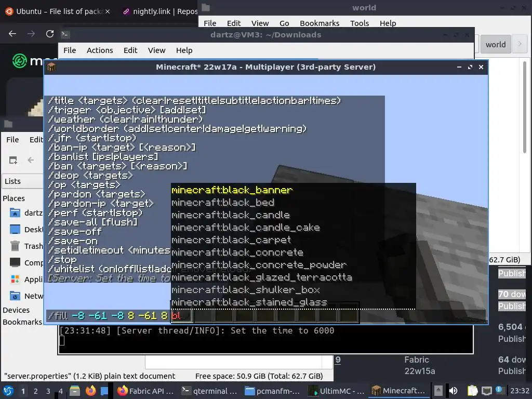Image resolution: width=532 pixels, height=399 pixels.
Task: Click the green Modrinth logo
Action: (x=19, y=61)
